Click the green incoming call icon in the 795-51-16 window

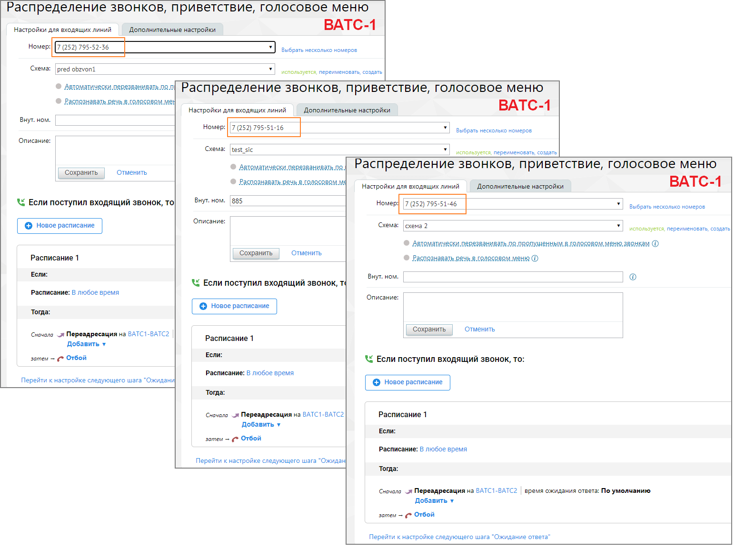pos(196,282)
